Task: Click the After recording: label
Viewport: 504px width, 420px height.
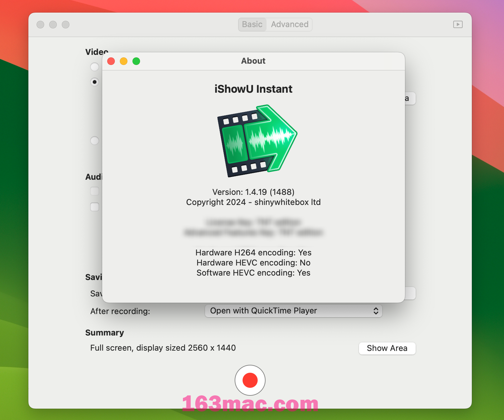Action: (120, 311)
